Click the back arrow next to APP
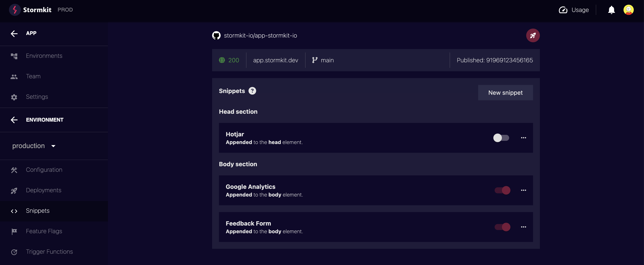Screen dimensions: 644x265 click(14, 33)
